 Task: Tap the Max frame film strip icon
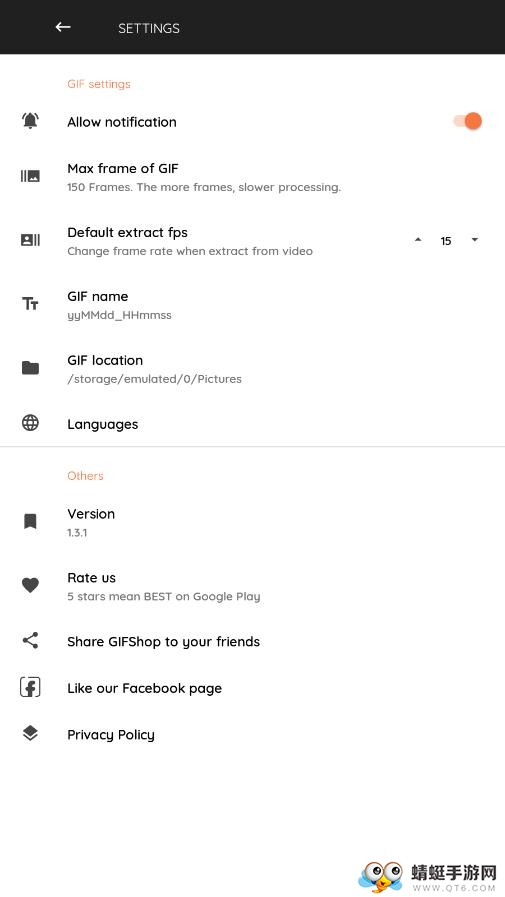click(30, 176)
